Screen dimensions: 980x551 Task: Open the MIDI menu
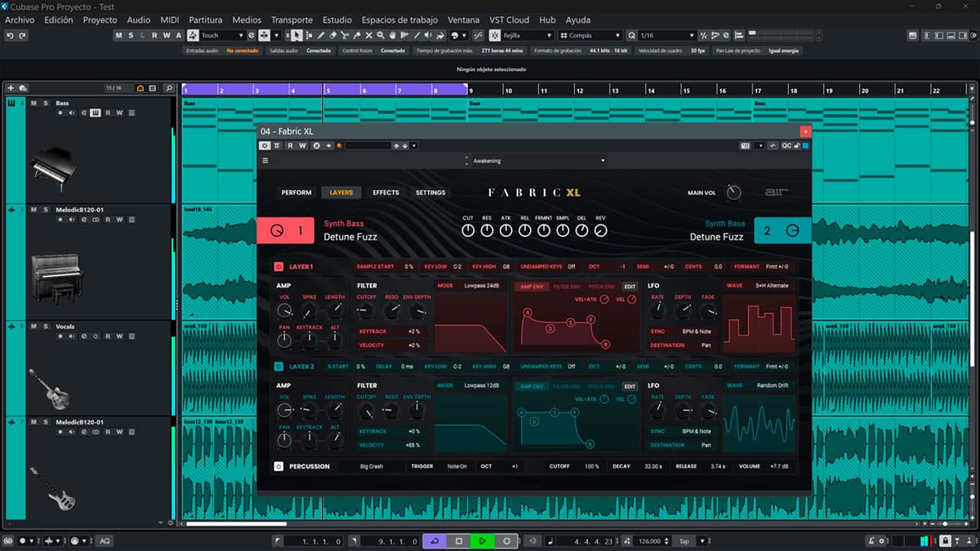tap(170, 20)
